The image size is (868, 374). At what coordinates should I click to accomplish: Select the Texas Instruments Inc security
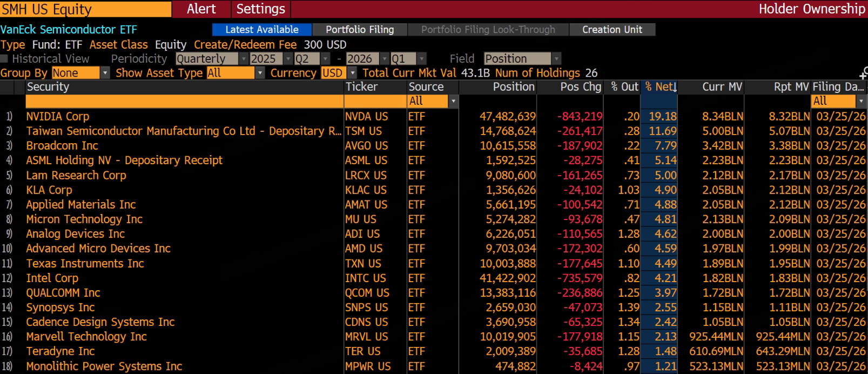(85, 264)
